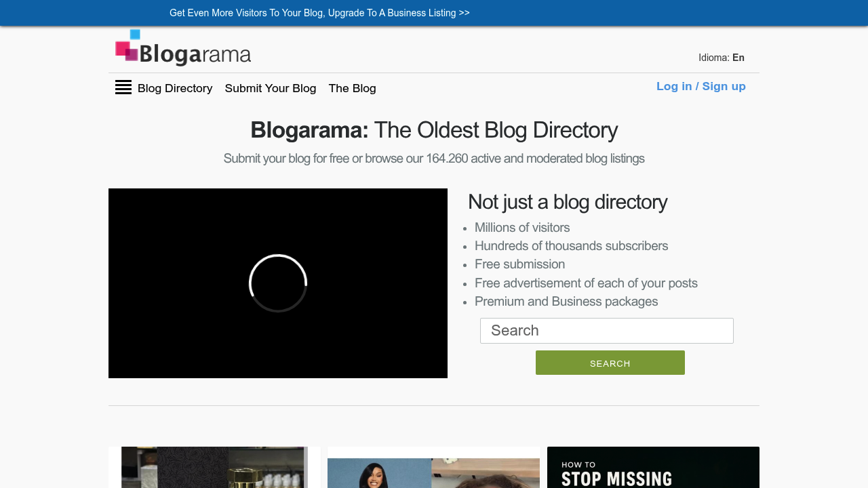The image size is (868, 488).
Task: Click 'Hundreds of thousands subscribers' text
Action: (572, 246)
